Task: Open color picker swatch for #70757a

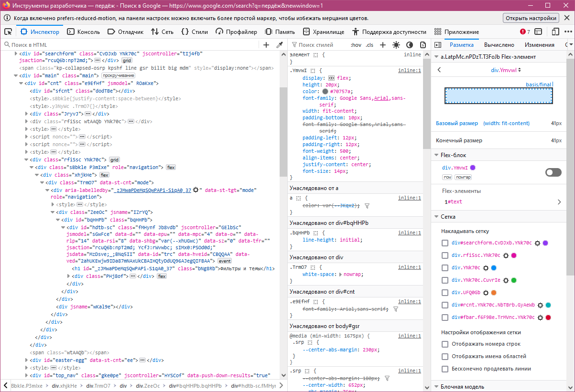Action: pyautogui.click(x=325, y=91)
